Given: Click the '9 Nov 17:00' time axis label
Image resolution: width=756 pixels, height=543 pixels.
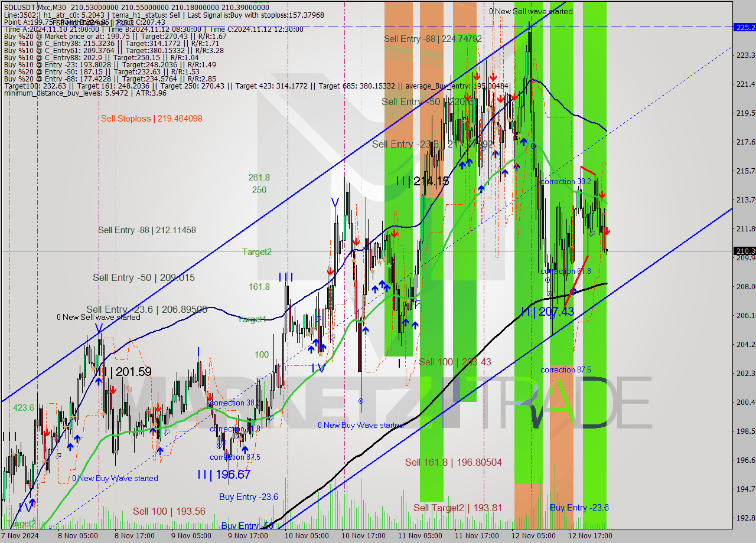Looking at the screenshot, I should tap(247, 536).
